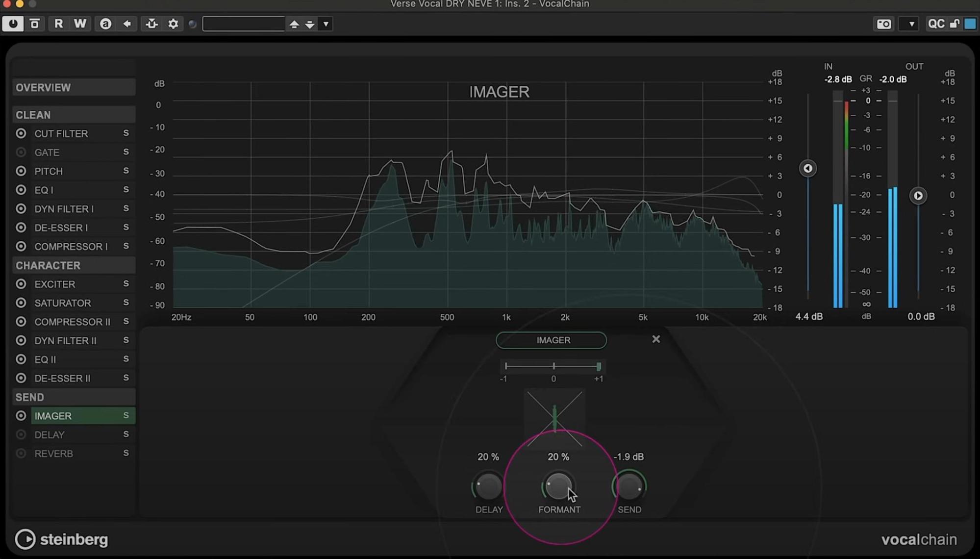Toggle the CUT FILTER module power

(21, 133)
